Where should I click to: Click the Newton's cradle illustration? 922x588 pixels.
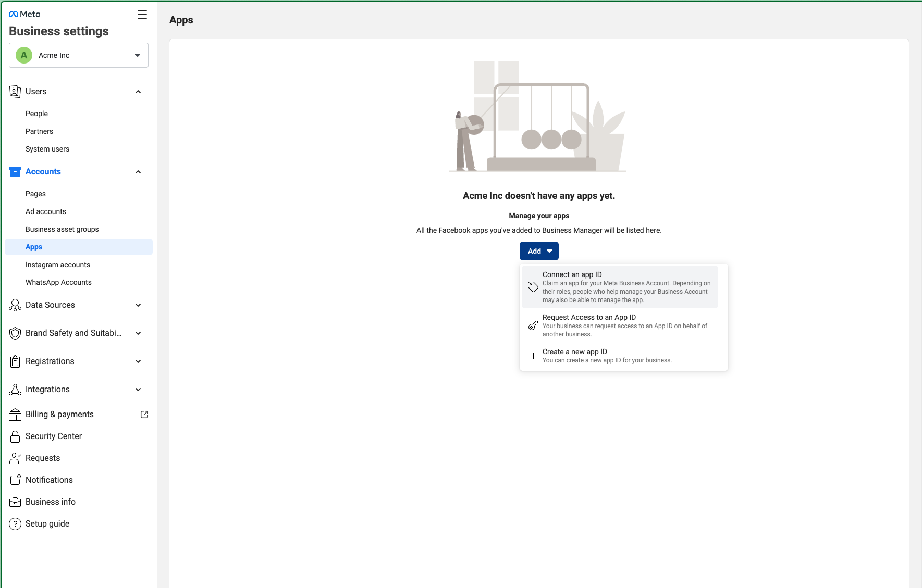538,116
